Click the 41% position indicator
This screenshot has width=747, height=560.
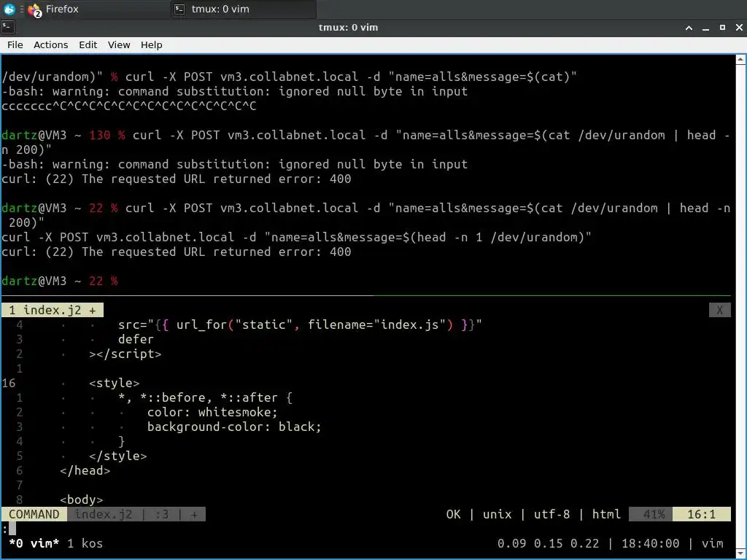650,514
